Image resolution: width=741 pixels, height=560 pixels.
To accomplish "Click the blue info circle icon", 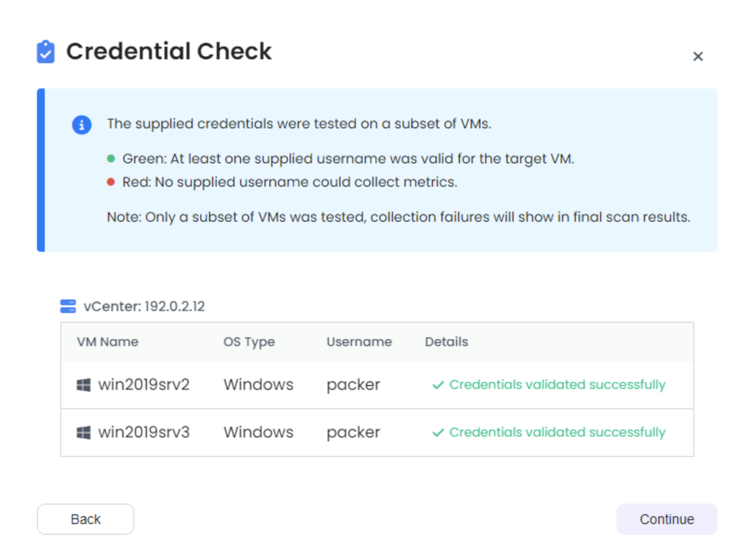I will coord(82,125).
